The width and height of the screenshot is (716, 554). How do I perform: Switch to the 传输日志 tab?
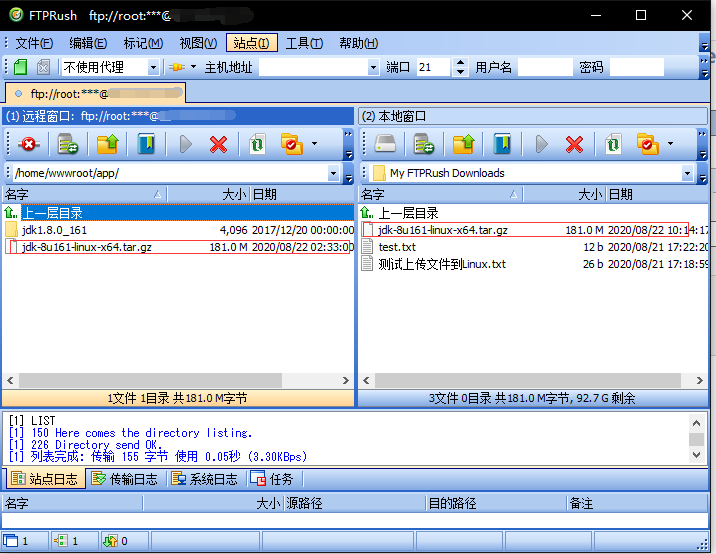125,479
